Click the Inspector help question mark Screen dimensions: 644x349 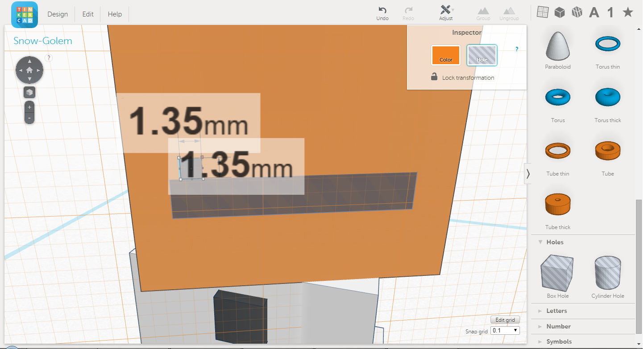(x=517, y=49)
